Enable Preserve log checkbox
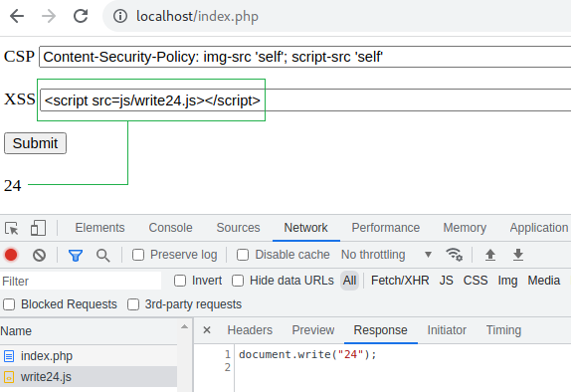The height and width of the screenshot is (392, 574). 138,255
